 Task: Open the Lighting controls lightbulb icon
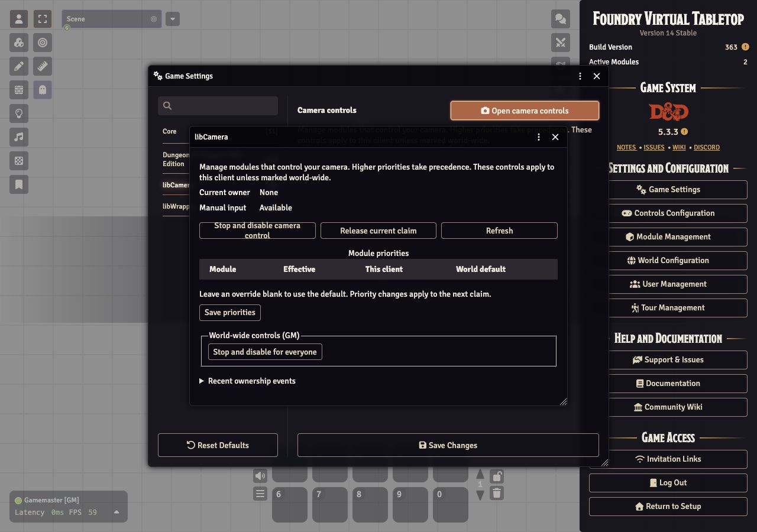pos(19,113)
